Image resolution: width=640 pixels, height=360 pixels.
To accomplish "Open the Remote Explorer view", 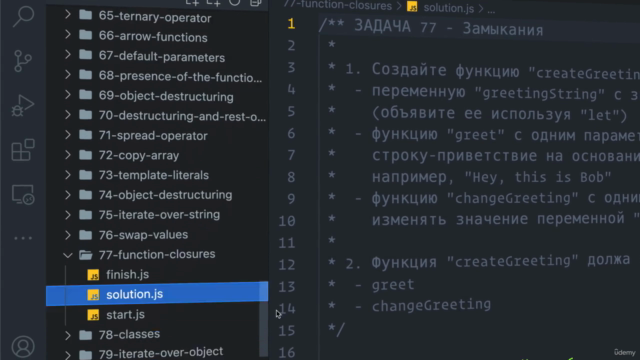I will coord(23,194).
